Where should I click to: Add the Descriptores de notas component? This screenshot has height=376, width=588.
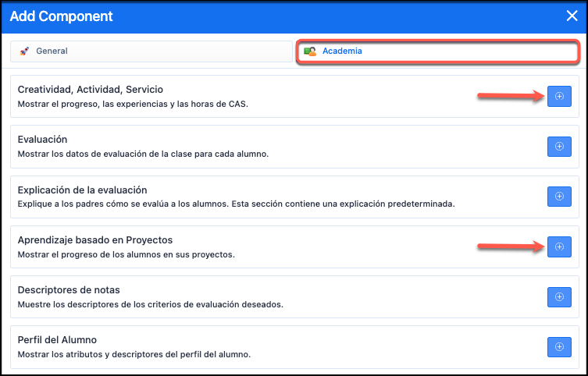pos(559,297)
